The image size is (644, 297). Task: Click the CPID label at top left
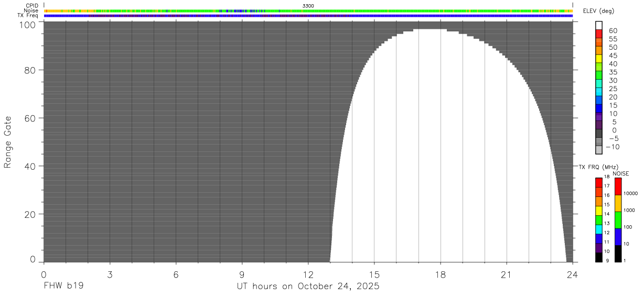click(32, 6)
